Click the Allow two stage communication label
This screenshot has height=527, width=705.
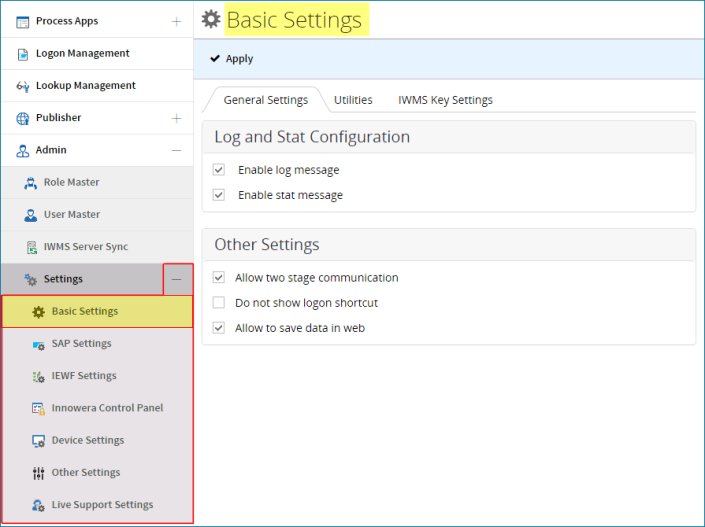pyautogui.click(x=317, y=278)
